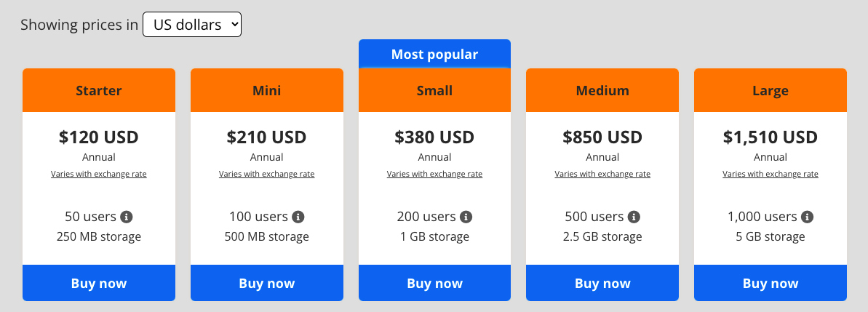Screen dimensions: 868x312
Task: Follow exchange rate link under $380 USD
Action: (434, 174)
